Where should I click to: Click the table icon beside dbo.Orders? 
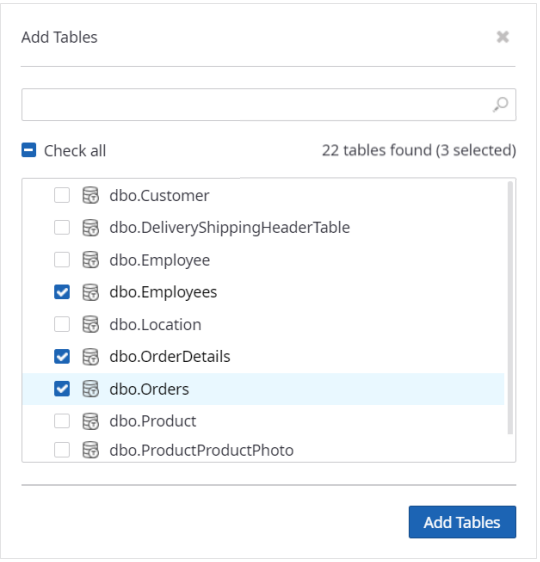pos(90,389)
